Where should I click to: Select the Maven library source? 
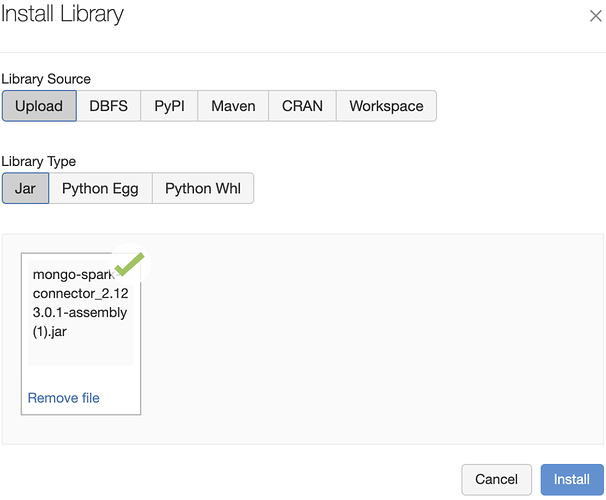coord(233,106)
